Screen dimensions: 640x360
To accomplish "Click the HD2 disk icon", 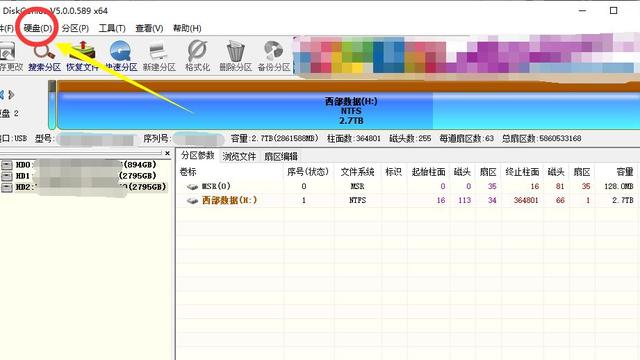I will (x=7, y=187).
